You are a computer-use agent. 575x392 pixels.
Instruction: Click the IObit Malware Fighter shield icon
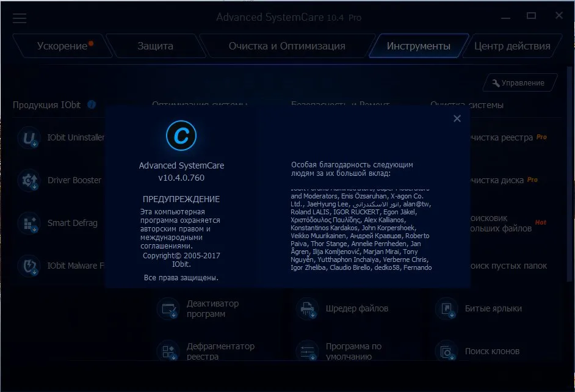[29, 266]
